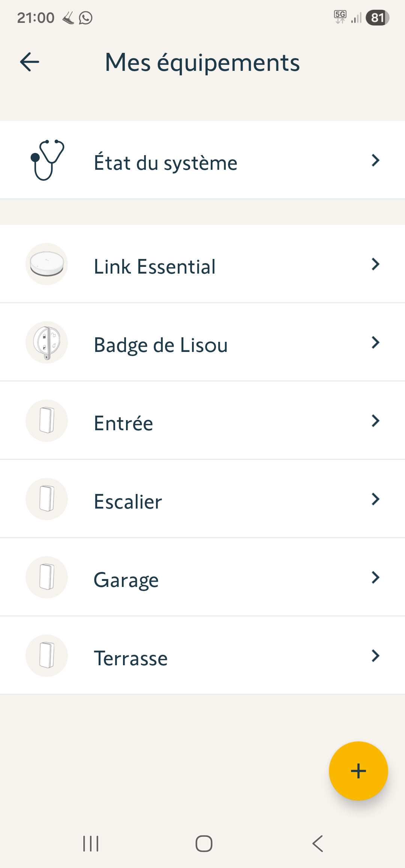This screenshot has height=868, width=405.
Task: Tap the Android back navigation chevron
Action: click(x=318, y=844)
